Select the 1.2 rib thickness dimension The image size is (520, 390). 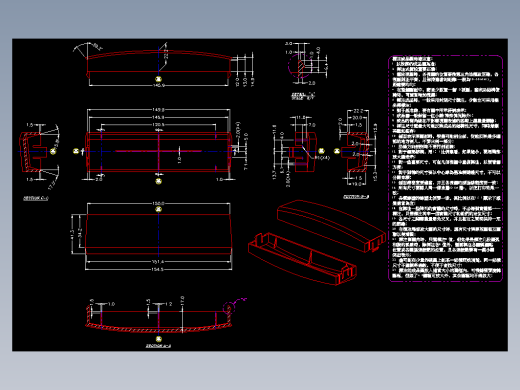point(169,304)
